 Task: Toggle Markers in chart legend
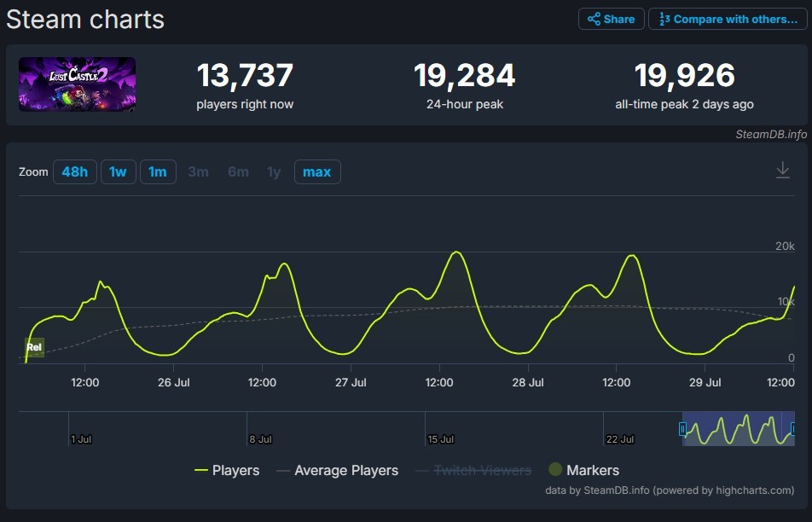(584, 470)
